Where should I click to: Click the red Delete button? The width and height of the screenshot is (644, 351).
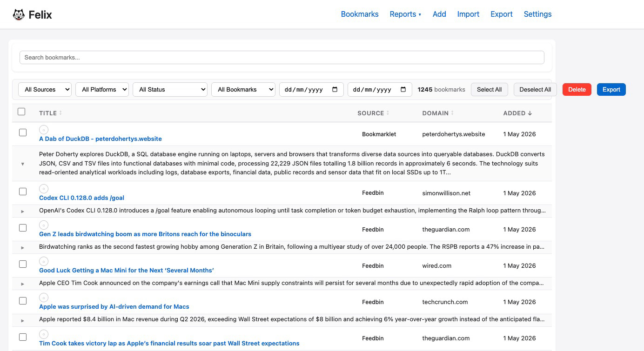tap(577, 89)
